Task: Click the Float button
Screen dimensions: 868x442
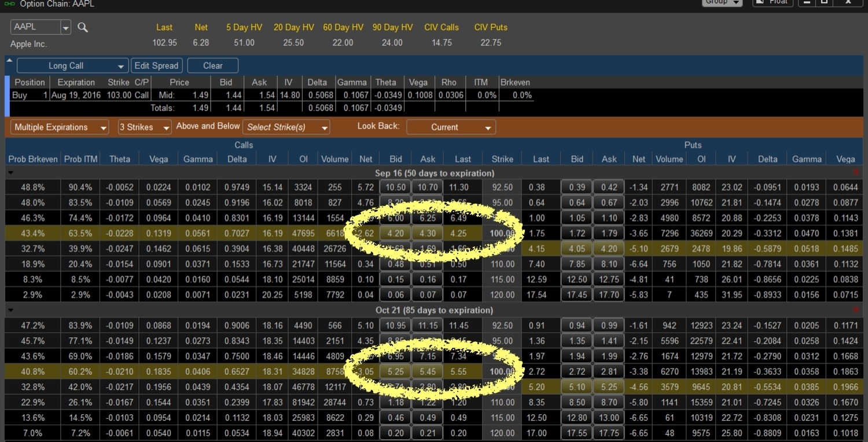Action: point(772,2)
